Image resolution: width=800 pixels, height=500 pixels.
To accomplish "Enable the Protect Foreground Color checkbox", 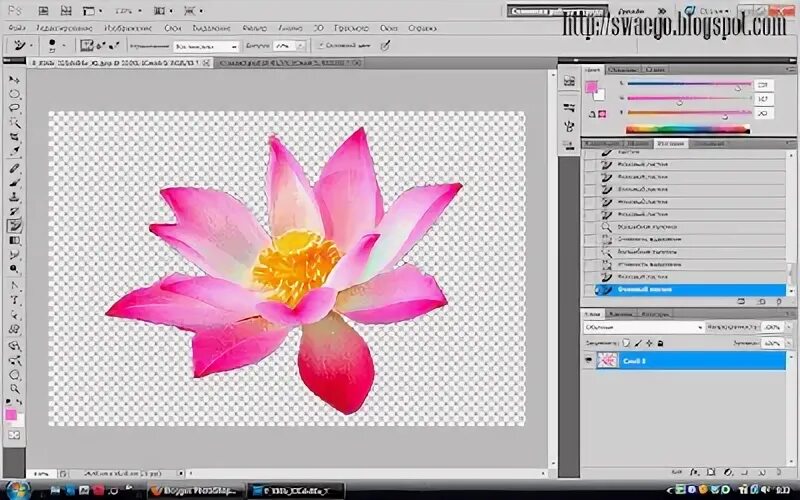I will pos(321,46).
